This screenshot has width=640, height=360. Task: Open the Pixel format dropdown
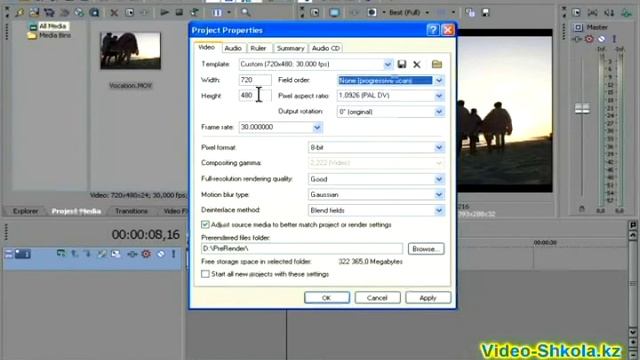439,147
